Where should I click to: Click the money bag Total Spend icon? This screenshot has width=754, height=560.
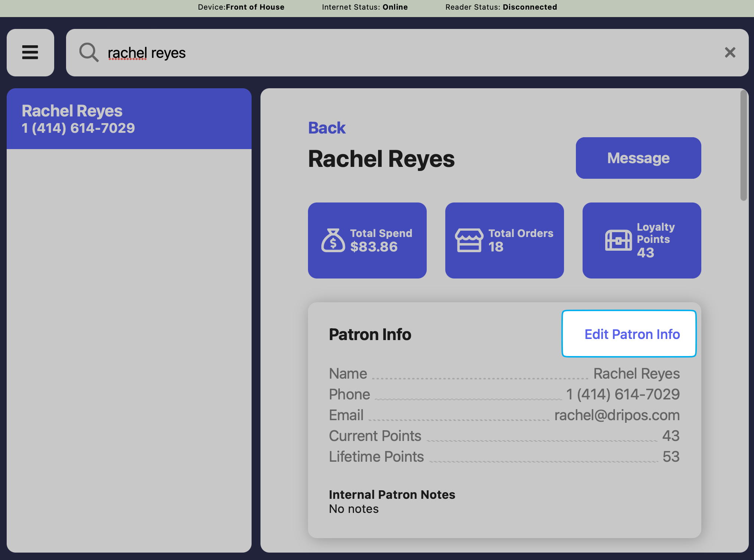click(x=333, y=240)
